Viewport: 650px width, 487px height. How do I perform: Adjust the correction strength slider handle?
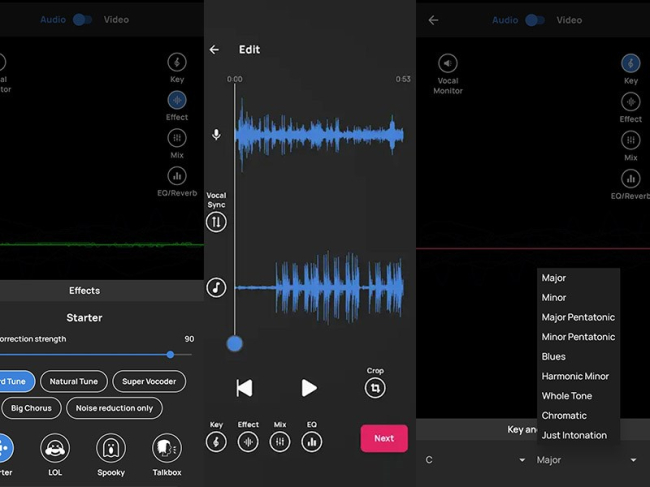click(170, 354)
